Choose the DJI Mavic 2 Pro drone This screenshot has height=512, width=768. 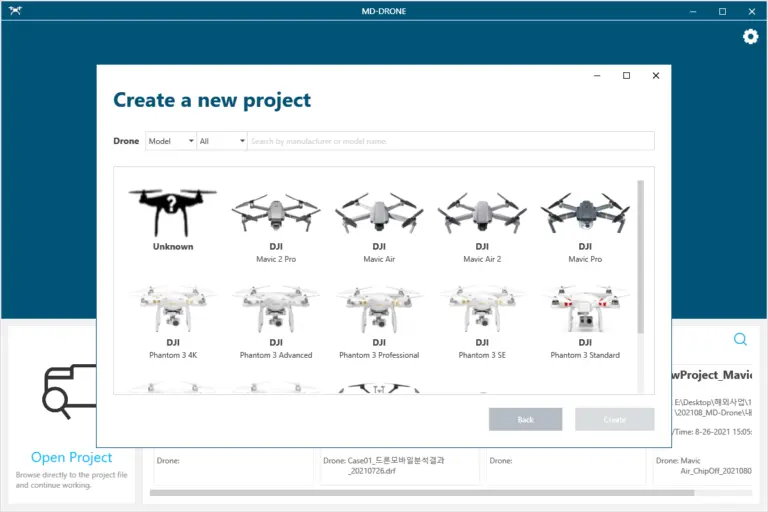tap(275, 214)
